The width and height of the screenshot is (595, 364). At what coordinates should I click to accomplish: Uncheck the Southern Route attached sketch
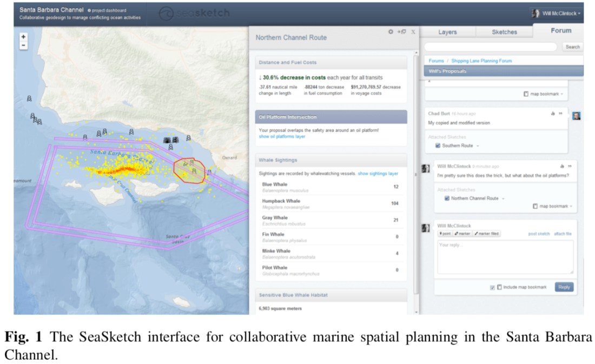tap(438, 145)
